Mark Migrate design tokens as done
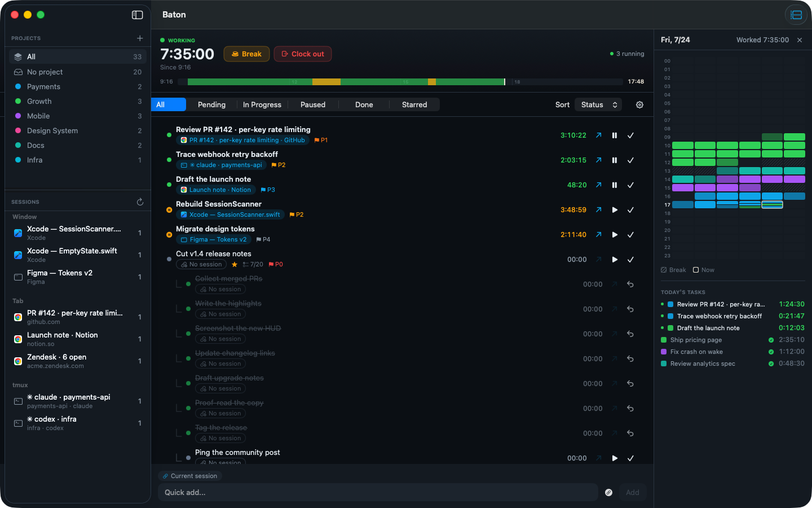 point(630,234)
